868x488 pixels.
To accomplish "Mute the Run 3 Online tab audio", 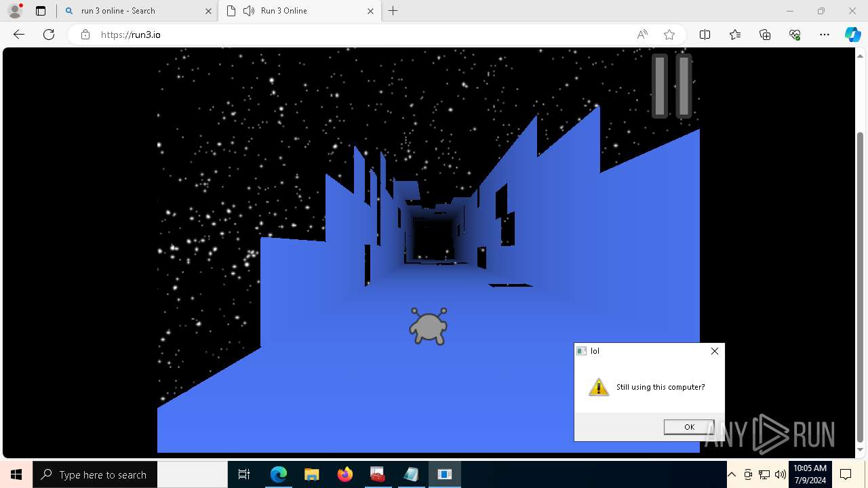I will tap(249, 11).
